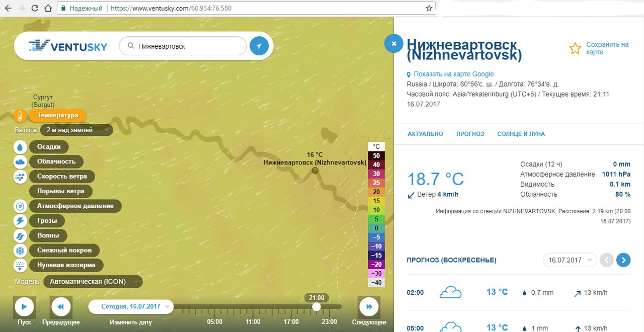
Task: Click the 02:00 forecast row time
Action: tap(415, 292)
